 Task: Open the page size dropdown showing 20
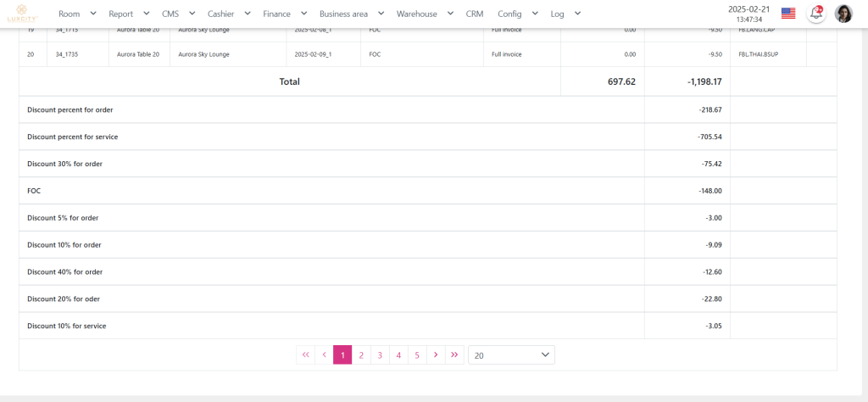[x=511, y=355]
